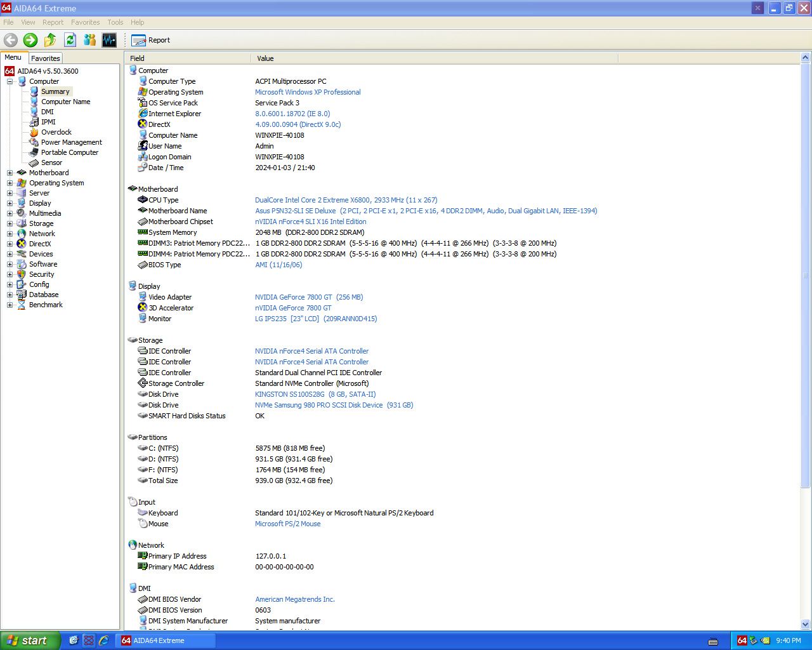812x650 pixels.
Task: Expand the Storage tree node
Action: coord(10,223)
